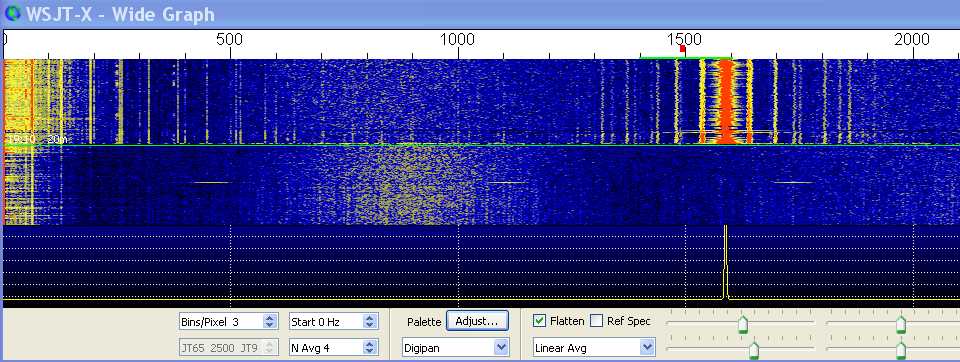Click the disabled JT65 2500 JT9 spinner arrows
Image resolution: width=960 pixels, height=362 pixels.
pos(270,347)
